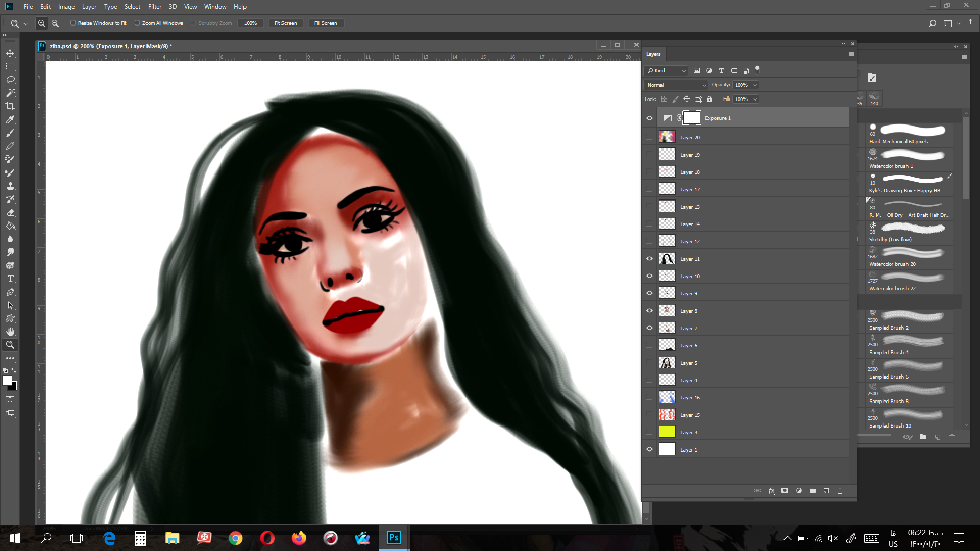Create a new group folder in Layers panel
The height and width of the screenshot is (551, 980).
[813, 491]
